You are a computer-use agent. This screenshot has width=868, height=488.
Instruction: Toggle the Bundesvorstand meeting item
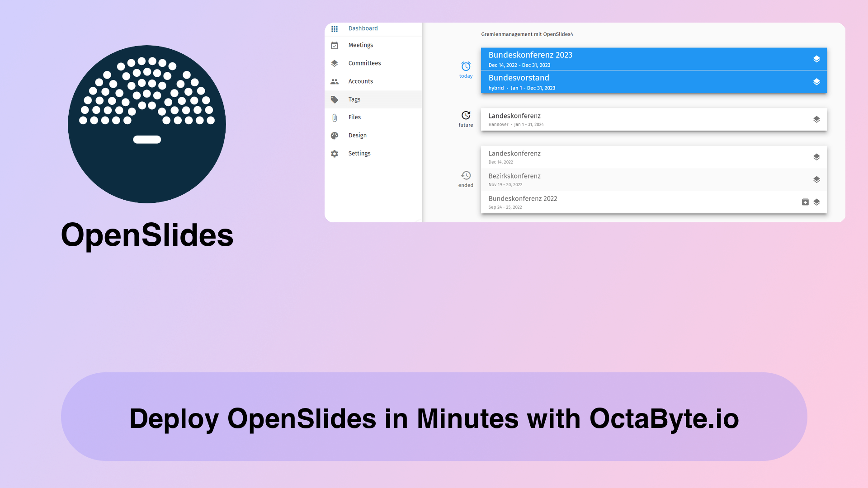[654, 82]
